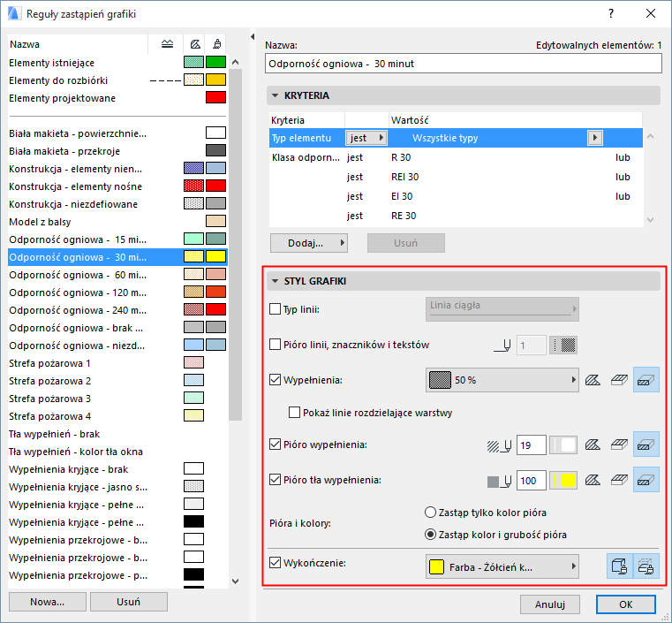
Task: Click the EI 30 criteria value
Action: tap(402, 196)
